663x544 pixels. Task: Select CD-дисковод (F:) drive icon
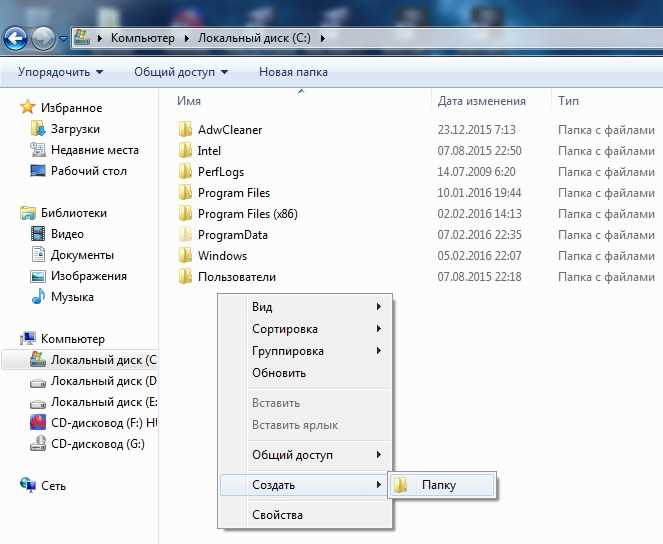[38, 423]
